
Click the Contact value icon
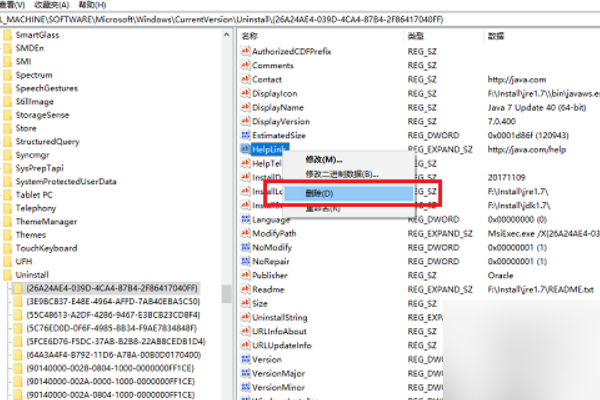245,79
